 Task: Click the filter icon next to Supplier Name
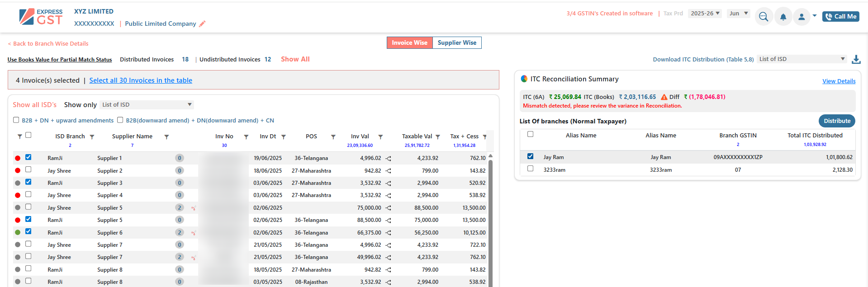(166, 137)
